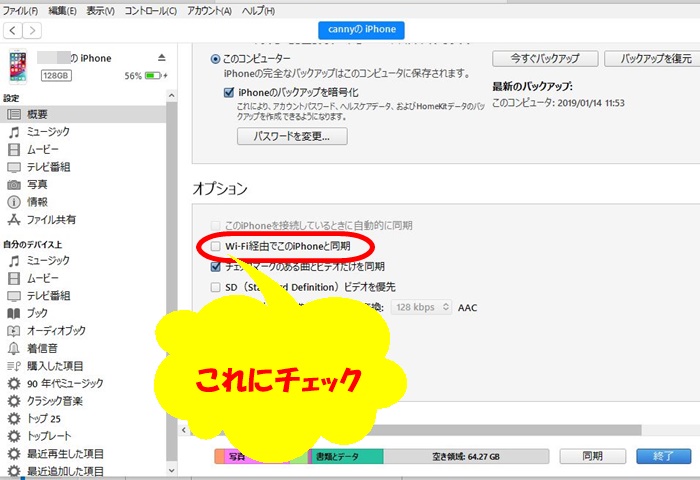This screenshot has height=480, width=700.
Task: Click 空き領域 64.27 GB storage segment
Action: pyautogui.click(x=466, y=456)
